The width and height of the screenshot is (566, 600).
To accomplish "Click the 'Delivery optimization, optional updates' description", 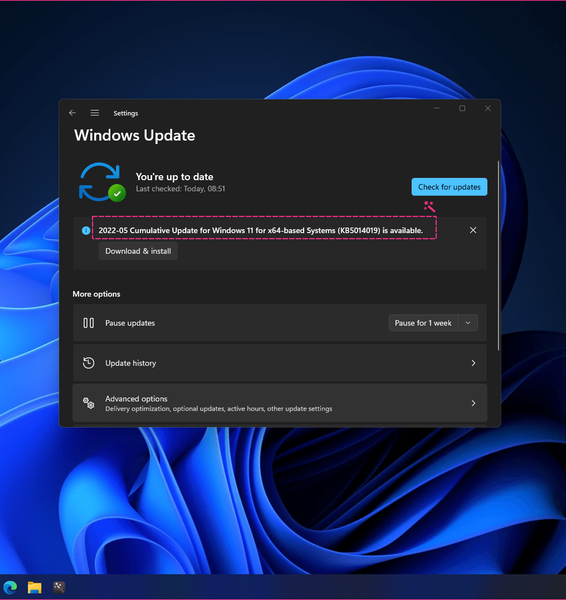I will coord(219,409).
